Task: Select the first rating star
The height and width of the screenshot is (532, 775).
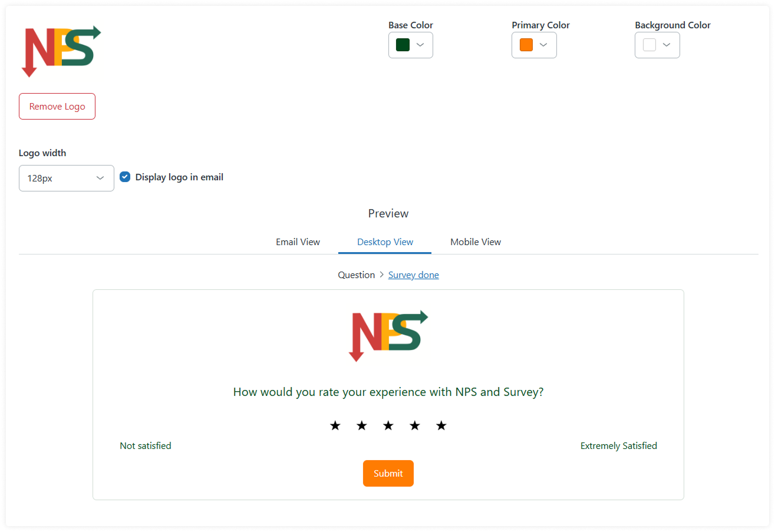Action: pos(335,425)
